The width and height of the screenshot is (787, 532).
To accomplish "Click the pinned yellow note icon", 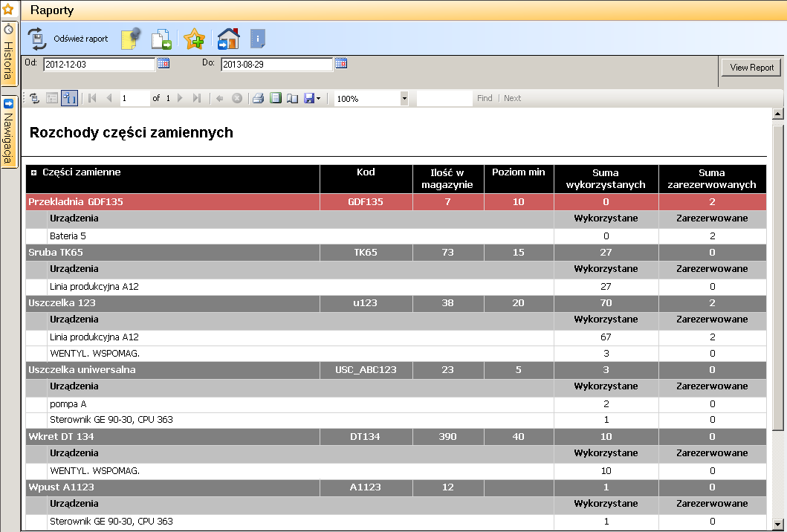I will [131, 39].
